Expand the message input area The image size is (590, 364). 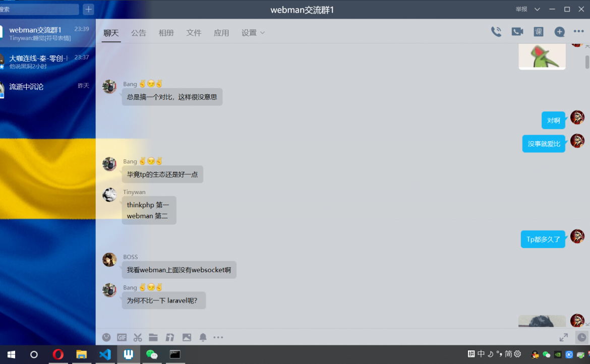click(x=563, y=337)
